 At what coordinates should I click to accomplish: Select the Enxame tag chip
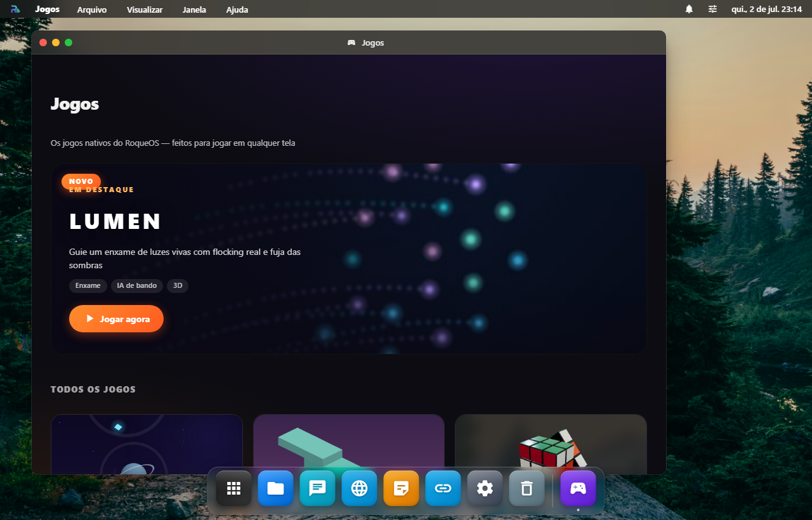pos(88,285)
